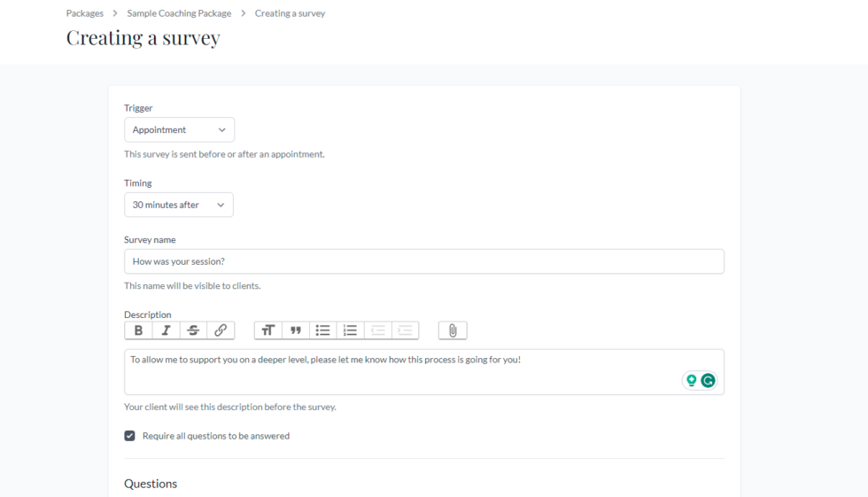
Task: Uncheck Require all questions to be answered
Action: pos(130,436)
